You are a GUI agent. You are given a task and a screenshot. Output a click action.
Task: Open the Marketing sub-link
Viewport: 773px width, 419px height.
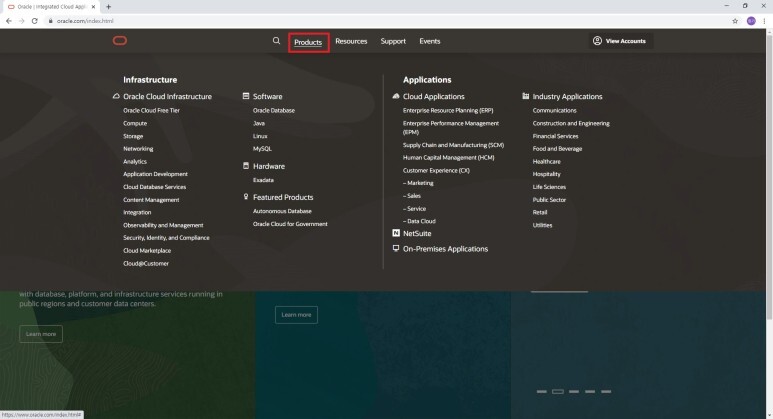pos(418,183)
